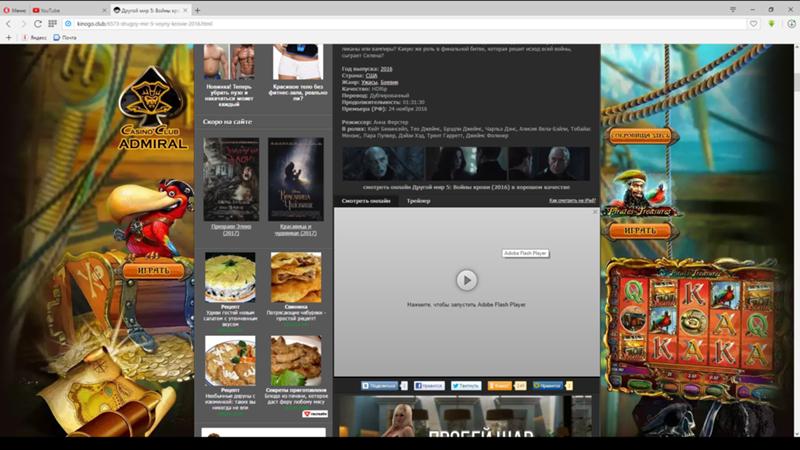Click the Скоро на сайте heading
This screenshot has width=800, height=450.
(x=227, y=122)
